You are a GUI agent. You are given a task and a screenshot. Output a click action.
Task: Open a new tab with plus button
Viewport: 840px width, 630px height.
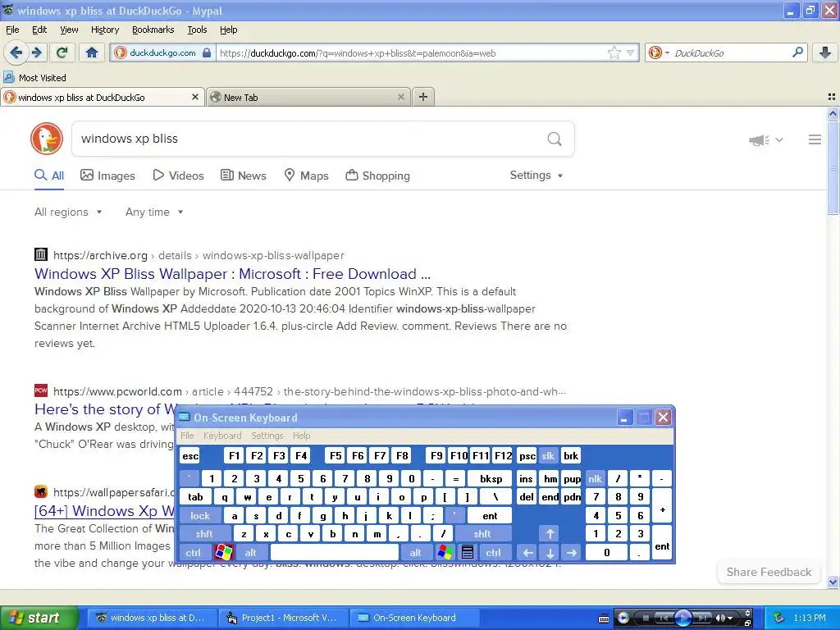click(x=423, y=97)
